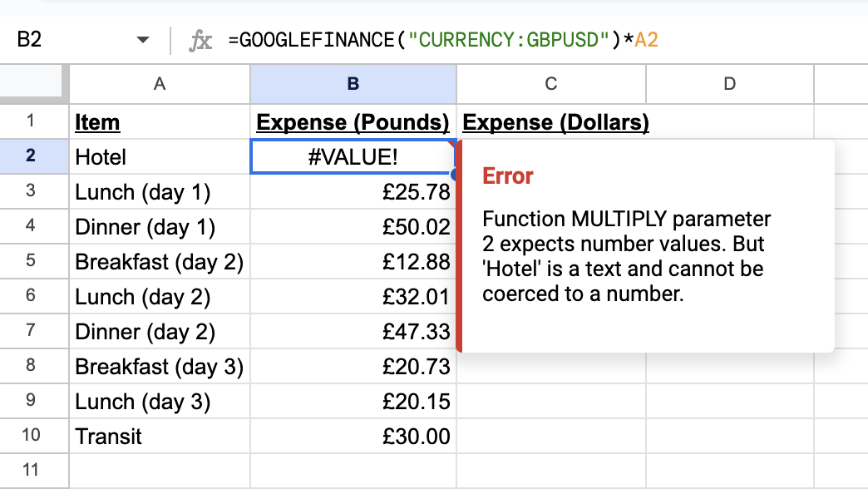Select column B header
868x489 pixels.
click(x=353, y=83)
